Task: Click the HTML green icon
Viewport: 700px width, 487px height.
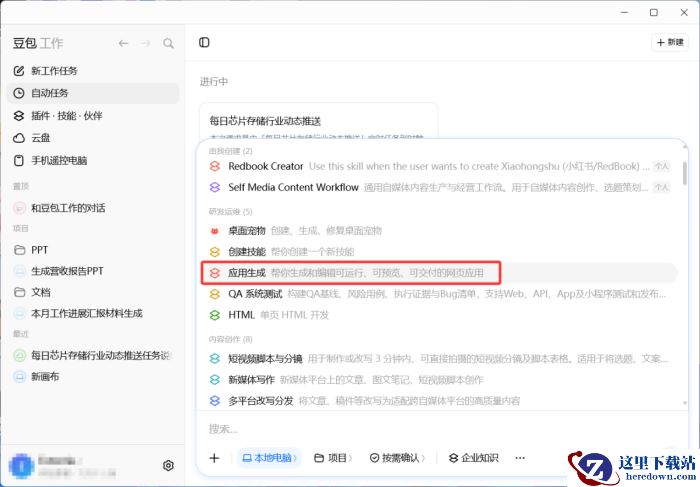Action: [215, 315]
